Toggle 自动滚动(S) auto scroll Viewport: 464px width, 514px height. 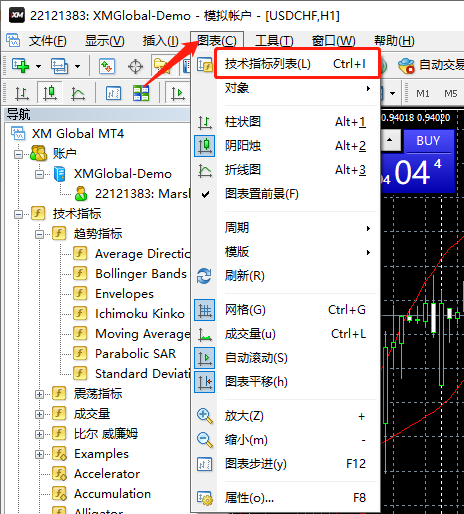(x=286, y=358)
